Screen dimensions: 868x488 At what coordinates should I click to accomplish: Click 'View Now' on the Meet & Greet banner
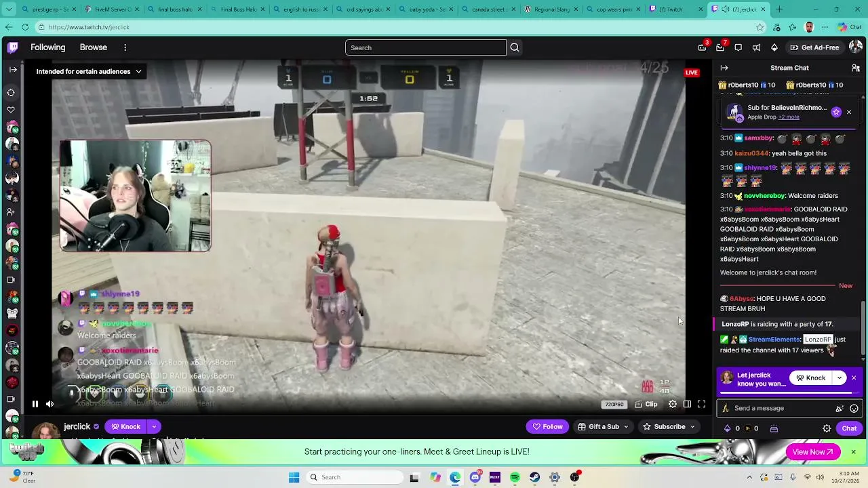[x=812, y=452]
